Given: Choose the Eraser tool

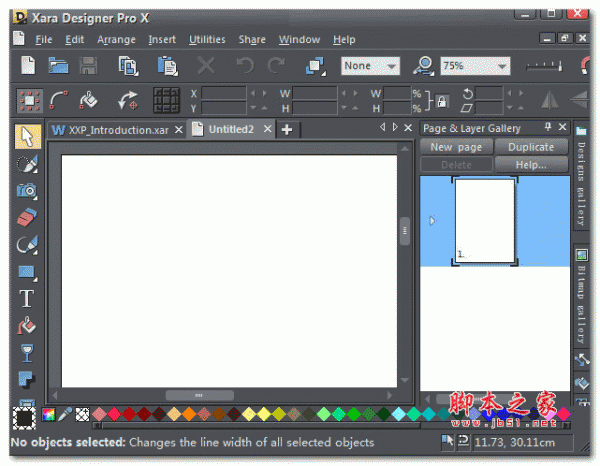Looking at the screenshot, I should click(x=27, y=217).
